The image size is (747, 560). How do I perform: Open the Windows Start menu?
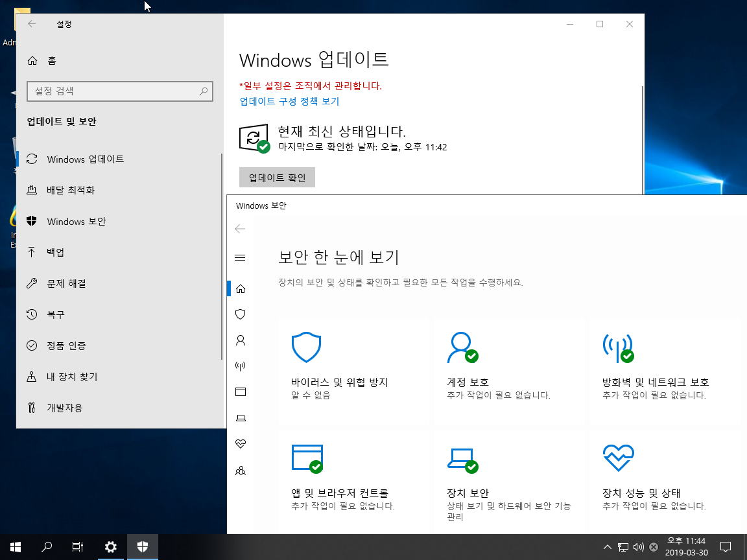16,546
